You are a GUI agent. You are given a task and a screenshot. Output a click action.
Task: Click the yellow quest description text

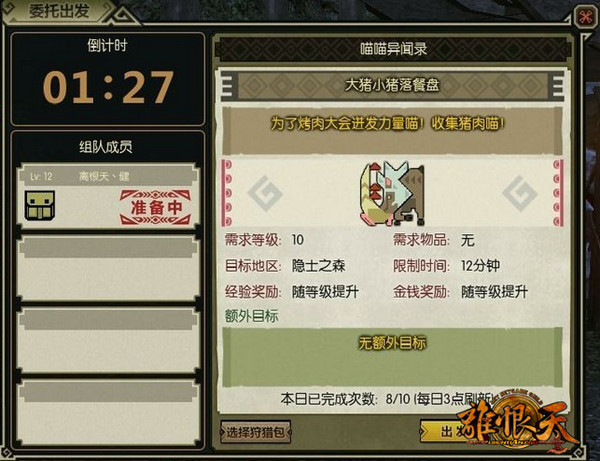pos(388,123)
